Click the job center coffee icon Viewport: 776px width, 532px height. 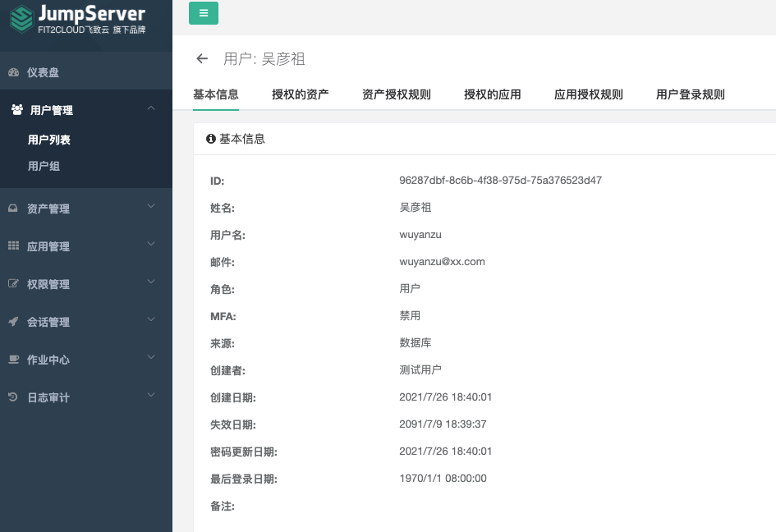[13, 360]
